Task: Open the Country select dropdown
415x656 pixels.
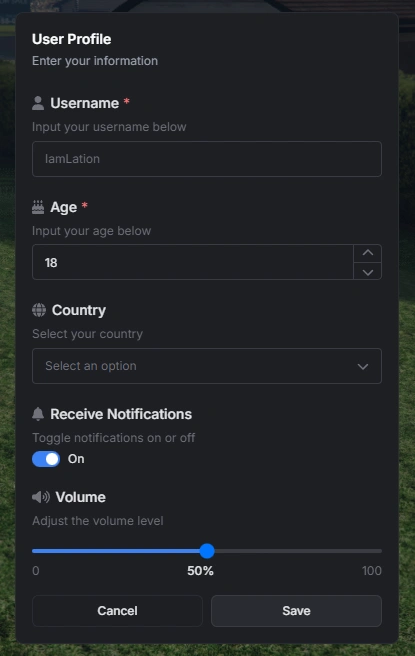Action: (207, 366)
